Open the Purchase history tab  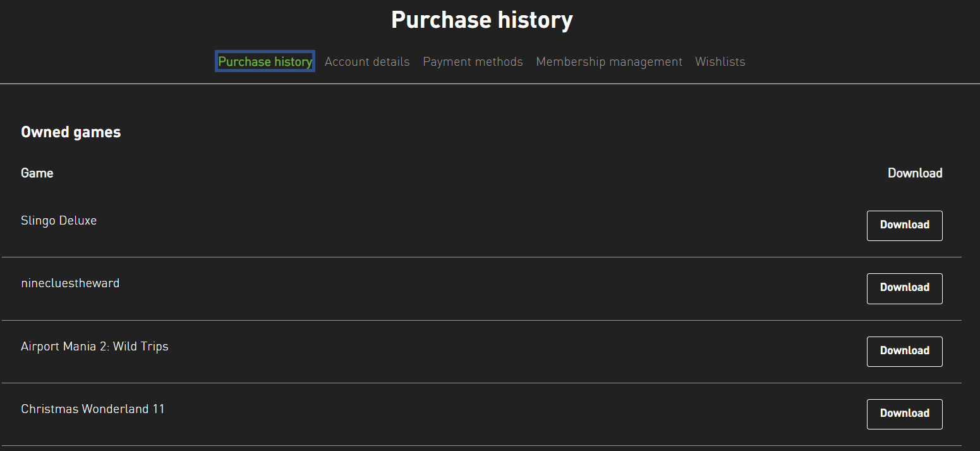coord(265,61)
